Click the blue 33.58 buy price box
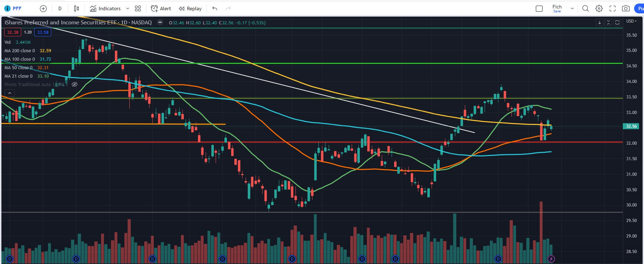The width and height of the screenshot is (644, 264). point(43,32)
